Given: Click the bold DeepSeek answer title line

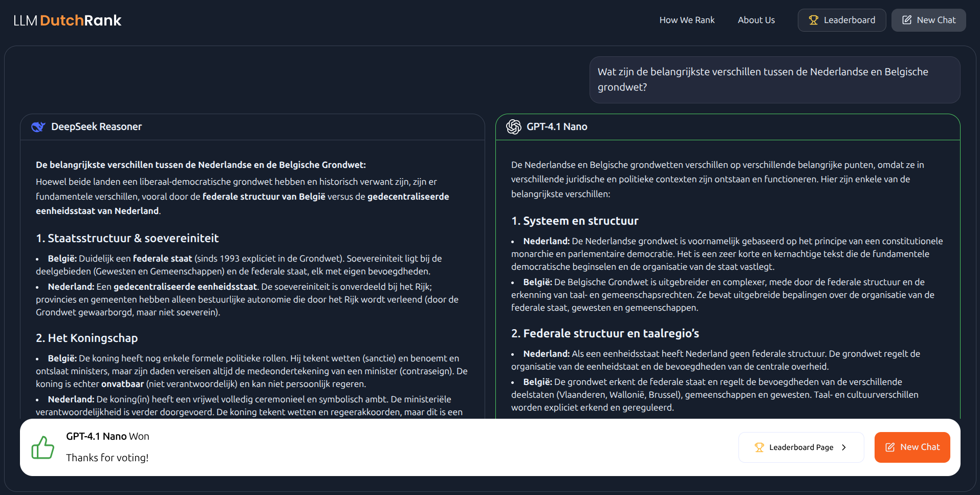Looking at the screenshot, I should point(201,165).
